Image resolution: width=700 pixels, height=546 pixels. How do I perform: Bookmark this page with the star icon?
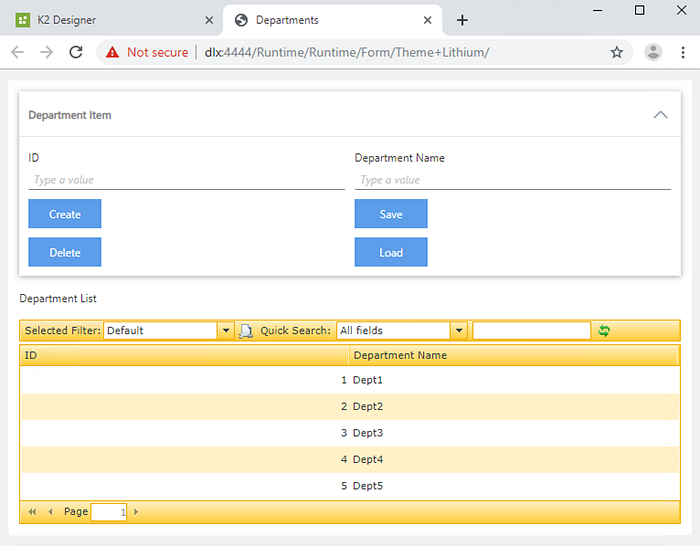click(x=617, y=52)
